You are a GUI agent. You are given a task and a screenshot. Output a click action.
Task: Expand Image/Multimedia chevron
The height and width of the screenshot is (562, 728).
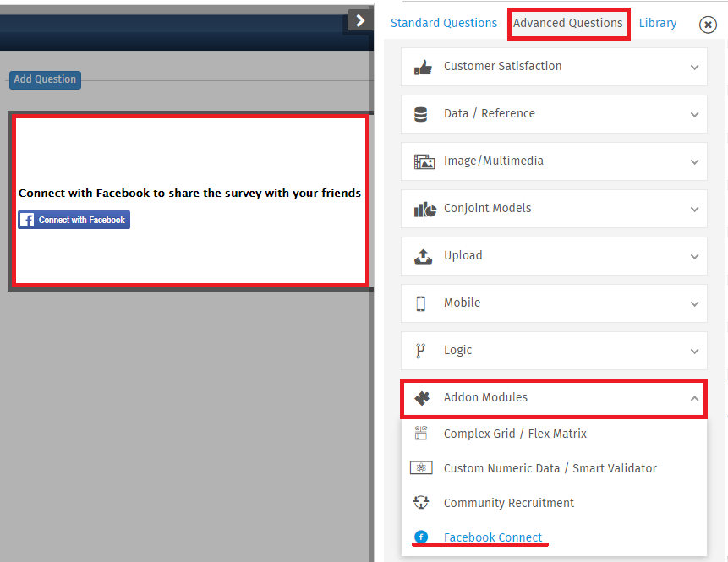694,162
